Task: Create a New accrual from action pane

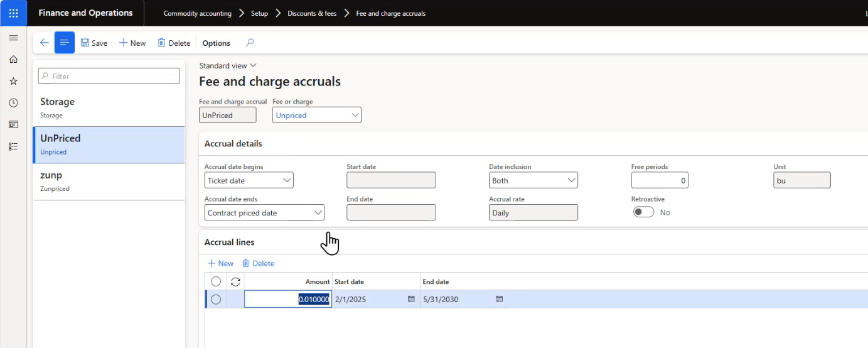Action: pyautogui.click(x=132, y=43)
